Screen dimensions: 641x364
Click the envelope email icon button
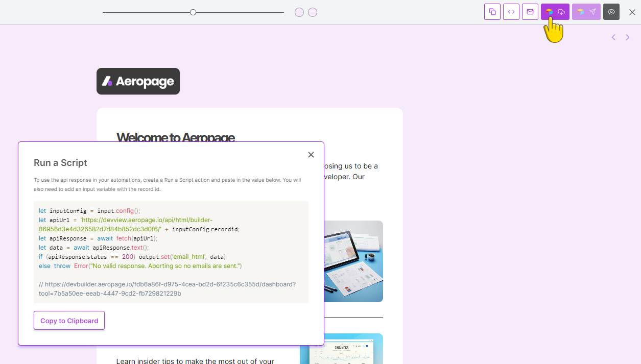pyautogui.click(x=530, y=12)
